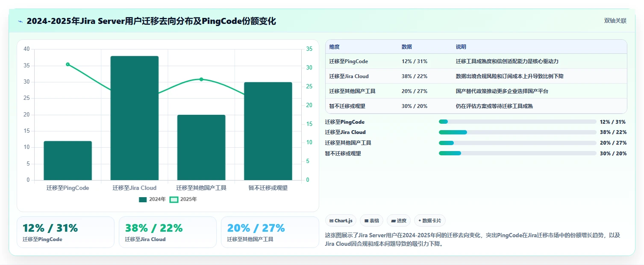Click the icon inside the 进度 tag

click(x=393, y=221)
